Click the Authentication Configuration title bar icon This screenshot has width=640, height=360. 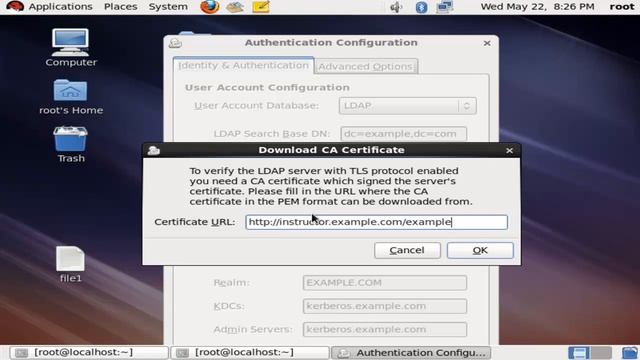(176, 43)
